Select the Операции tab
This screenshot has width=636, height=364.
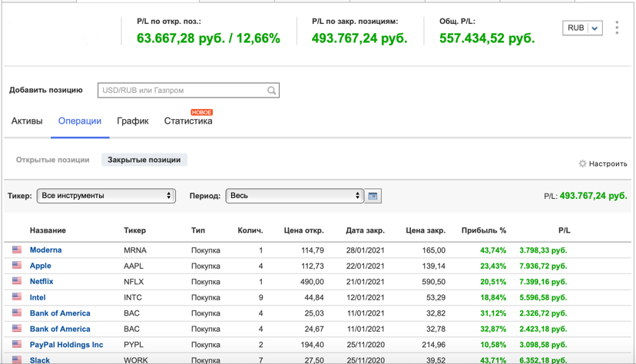pos(80,121)
